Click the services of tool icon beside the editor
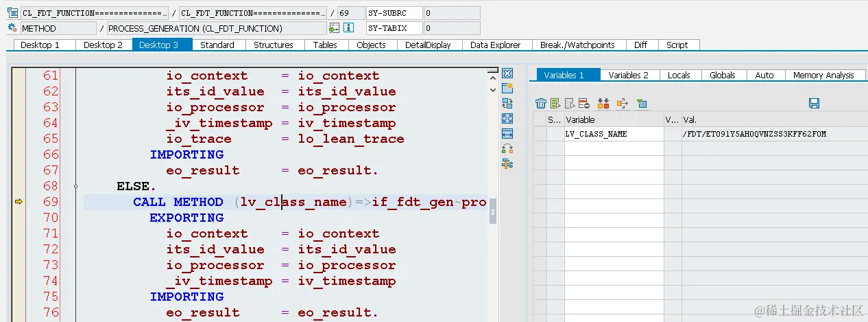868x322 pixels. point(507,149)
